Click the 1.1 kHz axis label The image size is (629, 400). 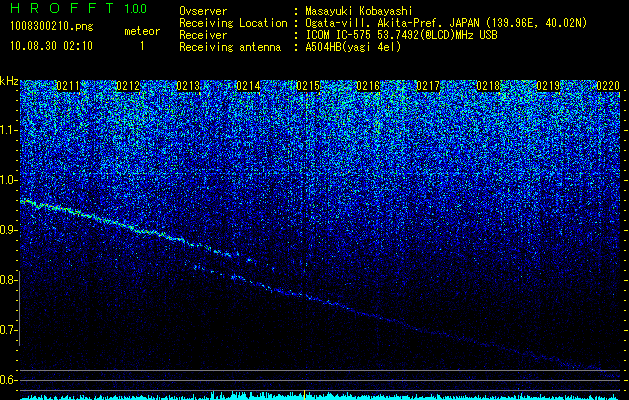coord(6,131)
